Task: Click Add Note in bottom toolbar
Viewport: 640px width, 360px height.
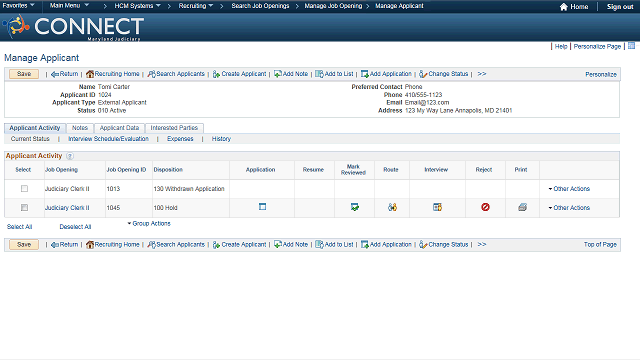Action: pyautogui.click(x=291, y=244)
